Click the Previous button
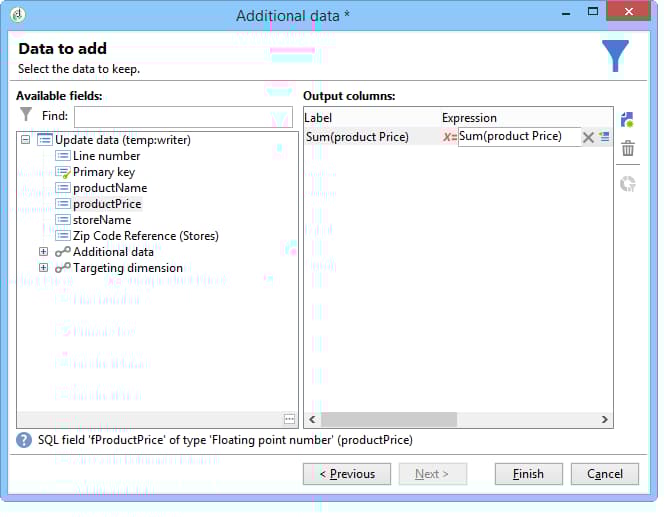665x517 pixels. 347,474
